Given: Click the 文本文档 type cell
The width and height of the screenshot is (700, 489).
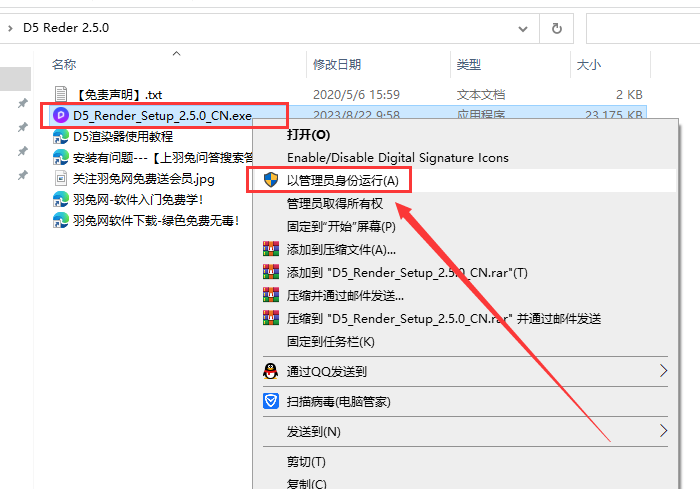Looking at the screenshot, I should pos(481,95).
